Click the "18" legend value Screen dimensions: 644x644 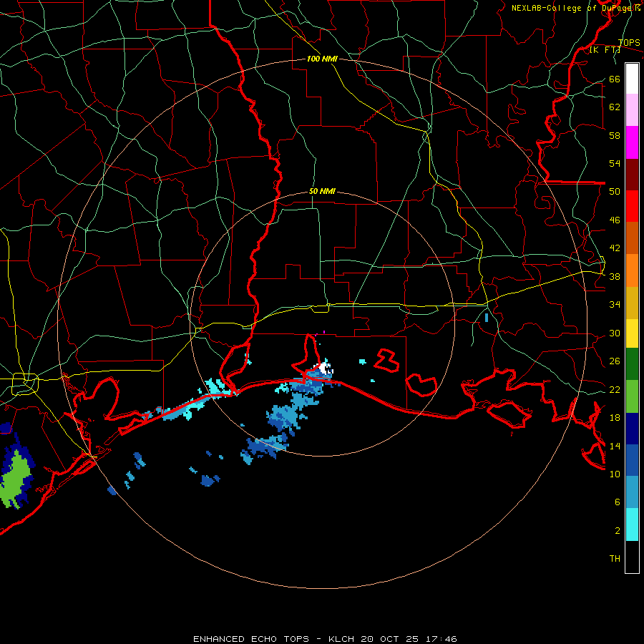tap(615, 417)
